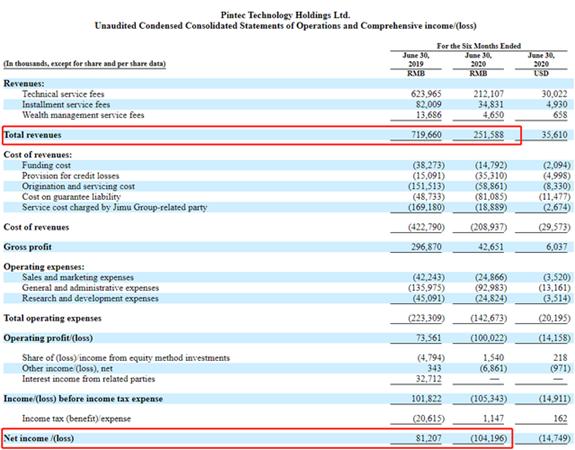Click 'Sales and marketing expenses' label
Viewport: 575px width, 450px height.
pos(78,278)
